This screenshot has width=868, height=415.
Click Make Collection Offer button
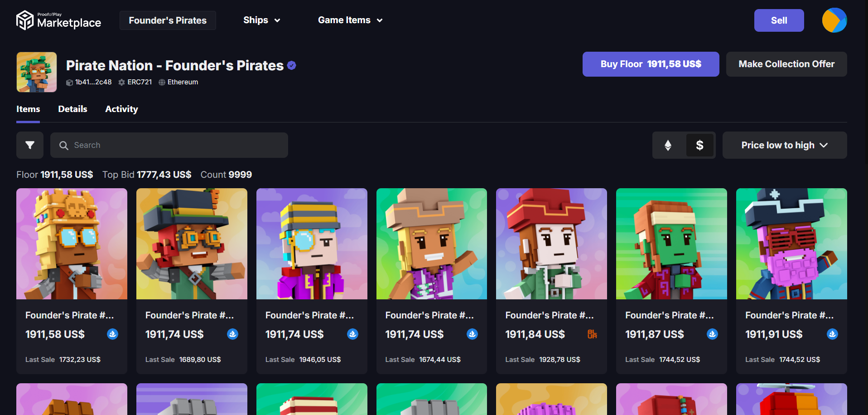point(786,64)
